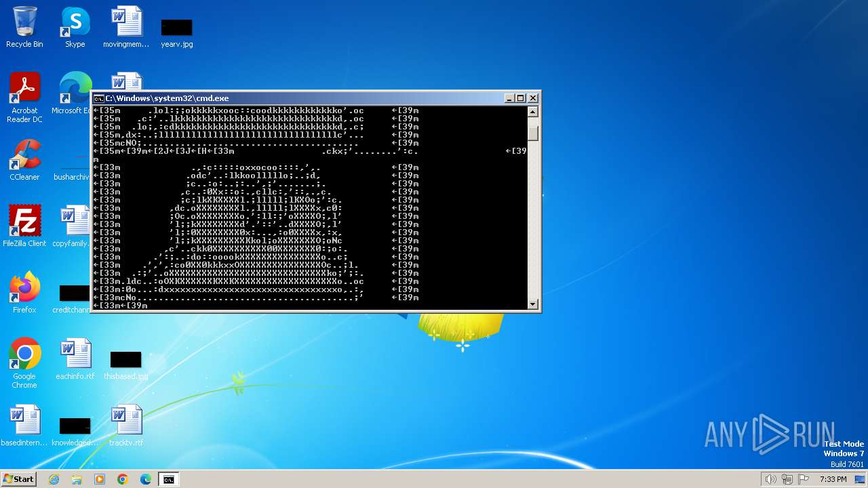Show the clock and calendar
The image size is (868, 488).
tap(833, 479)
